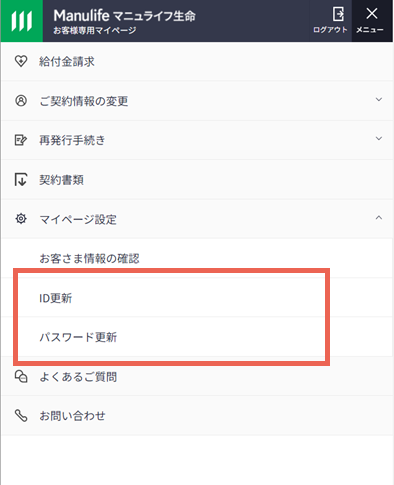Click the edit document icon beside 再発行手続き
Screen dimensions: 394x485
pyautogui.click(x=21, y=140)
